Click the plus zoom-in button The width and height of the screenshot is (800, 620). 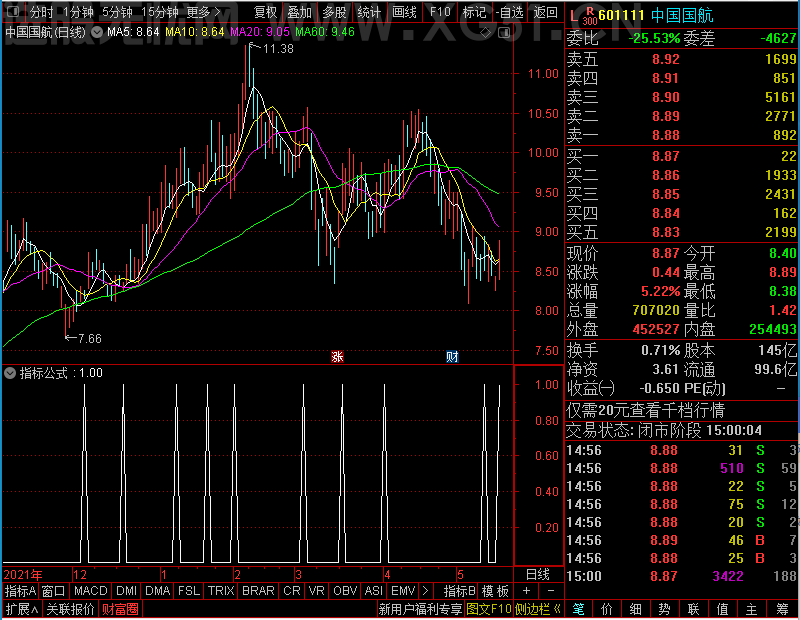[x=527, y=591]
